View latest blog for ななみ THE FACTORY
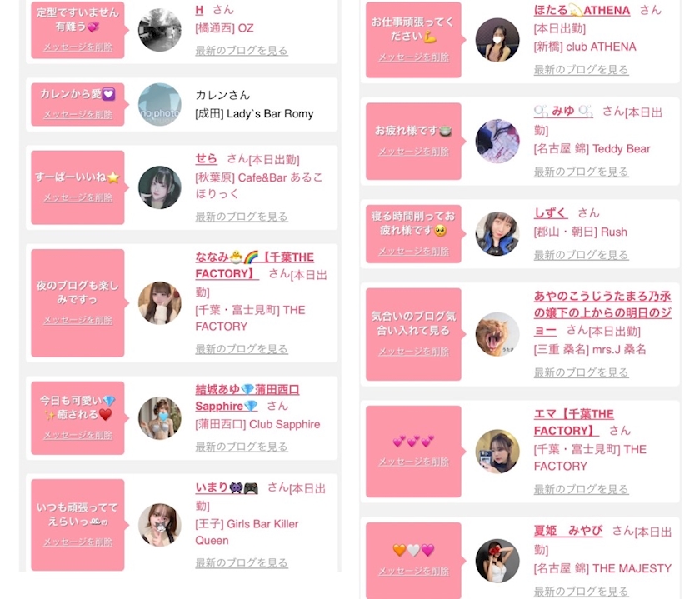 coord(242,348)
